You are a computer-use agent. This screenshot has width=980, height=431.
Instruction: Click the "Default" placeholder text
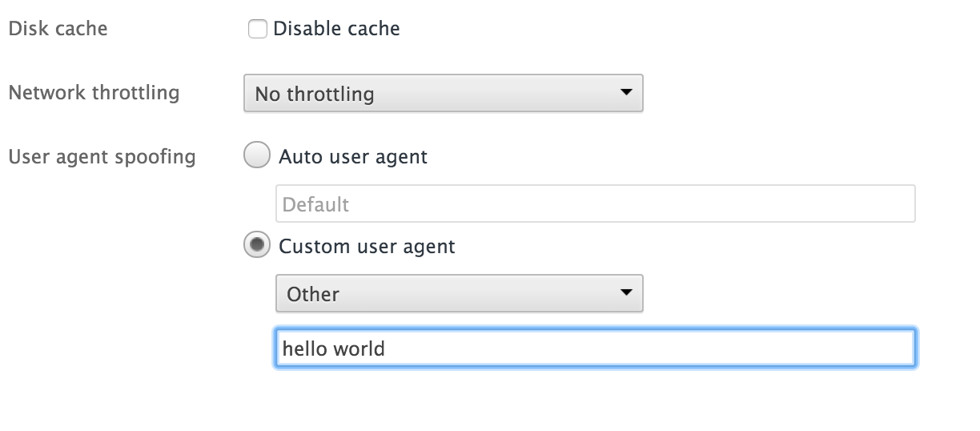[x=315, y=204]
